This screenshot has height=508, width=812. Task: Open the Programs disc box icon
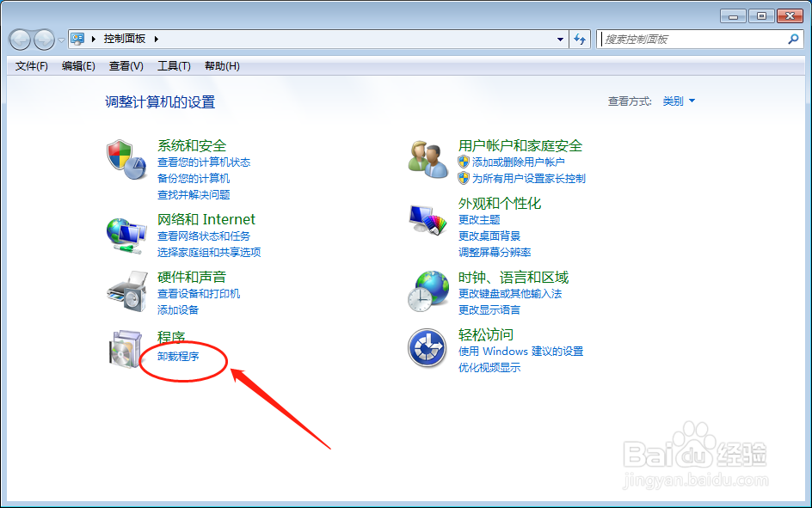(126, 349)
